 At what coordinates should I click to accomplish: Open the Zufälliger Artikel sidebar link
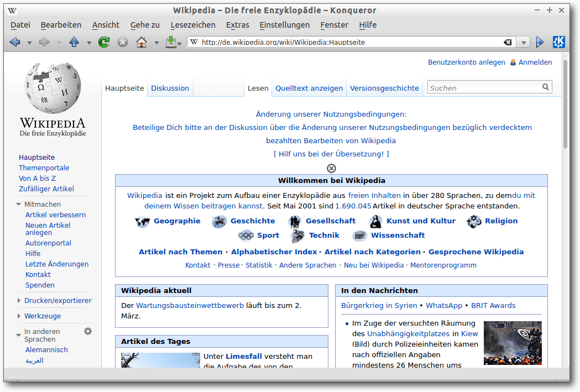(x=46, y=189)
